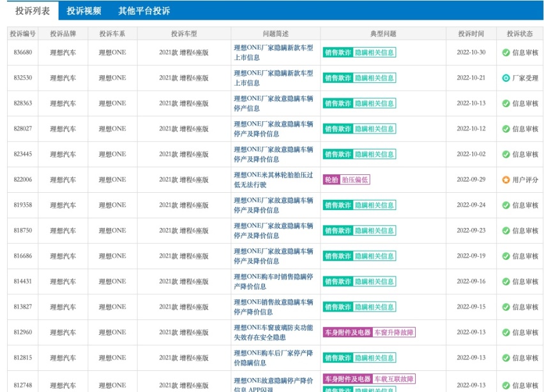Select date 2022-09-29 cell

click(471, 179)
